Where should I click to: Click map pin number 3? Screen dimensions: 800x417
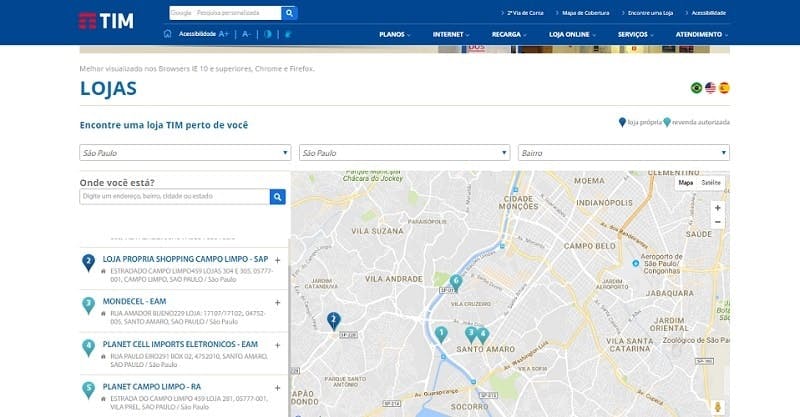(471, 335)
